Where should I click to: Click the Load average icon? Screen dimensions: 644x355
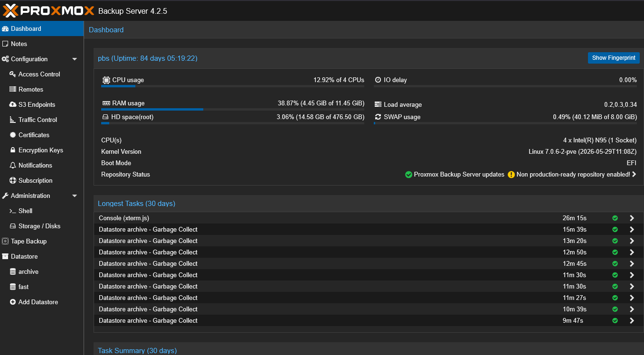(378, 104)
